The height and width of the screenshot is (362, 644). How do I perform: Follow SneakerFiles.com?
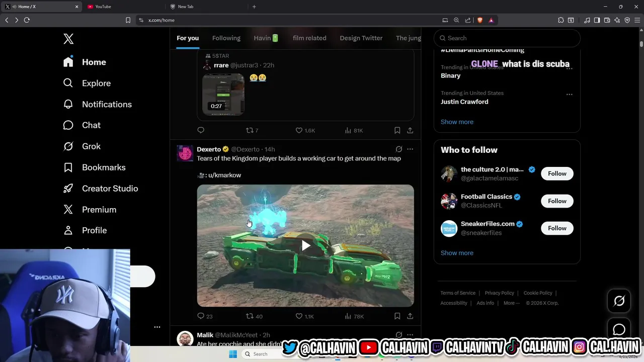click(557, 228)
